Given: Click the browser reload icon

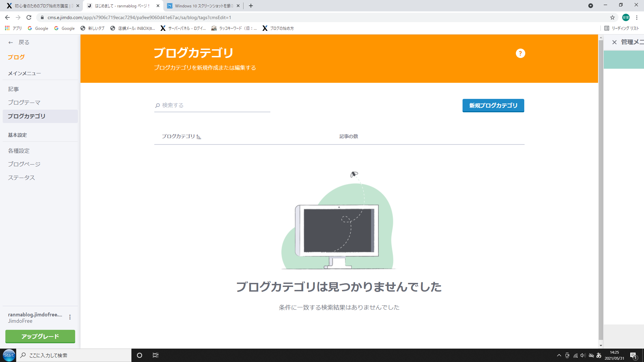Looking at the screenshot, I should pyautogui.click(x=29, y=17).
